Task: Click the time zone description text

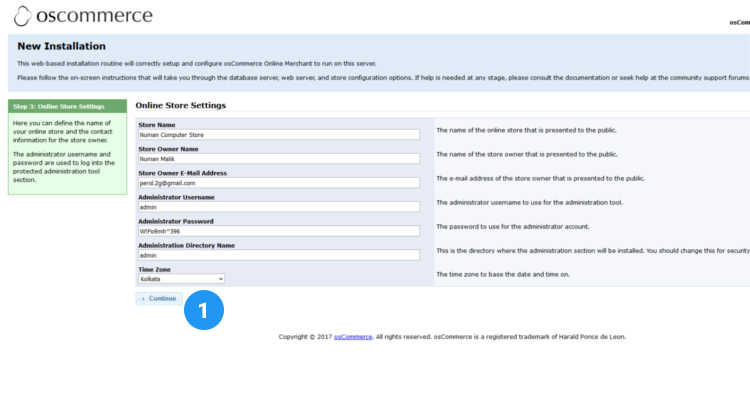Action: coord(503,274)
